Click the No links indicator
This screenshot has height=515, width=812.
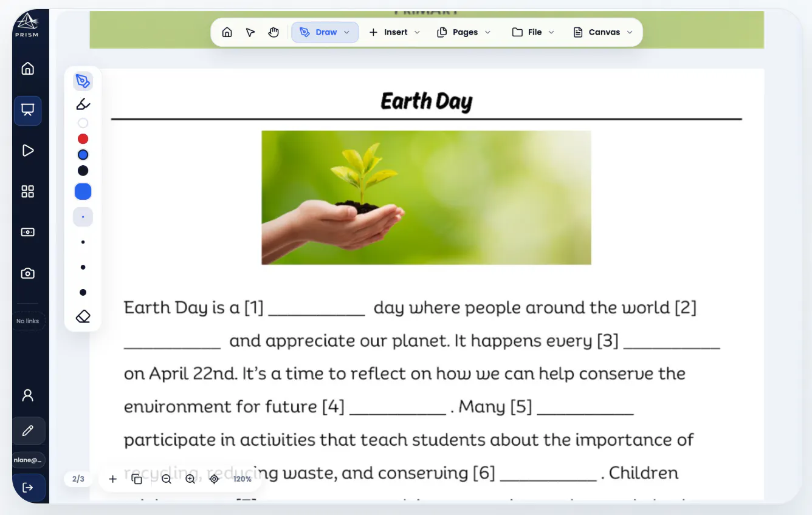point(27,321)
